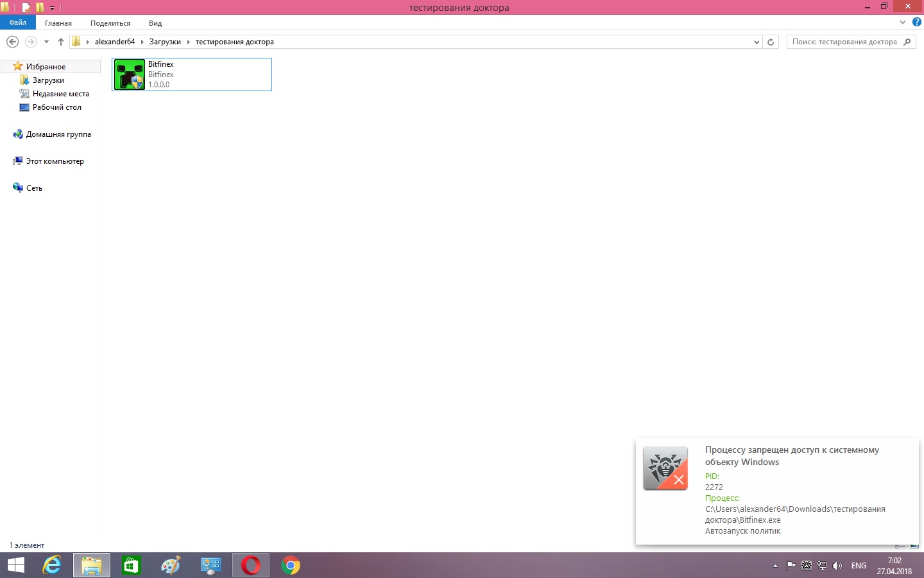Switch the ENG input language indicator
924x578 pixels.
859,566
